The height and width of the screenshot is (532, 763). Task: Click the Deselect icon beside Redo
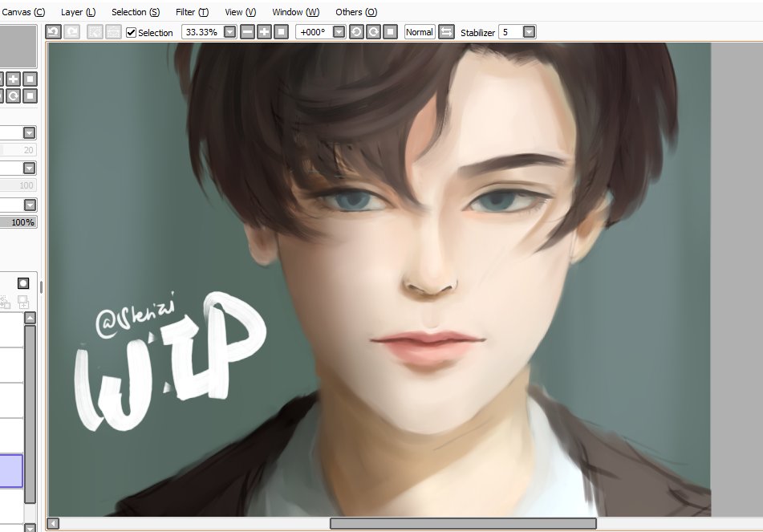[x=95, y=32]
